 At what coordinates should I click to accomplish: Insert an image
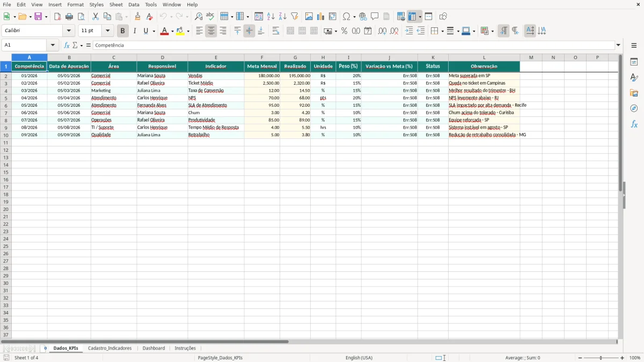click(x=309, y=17)
